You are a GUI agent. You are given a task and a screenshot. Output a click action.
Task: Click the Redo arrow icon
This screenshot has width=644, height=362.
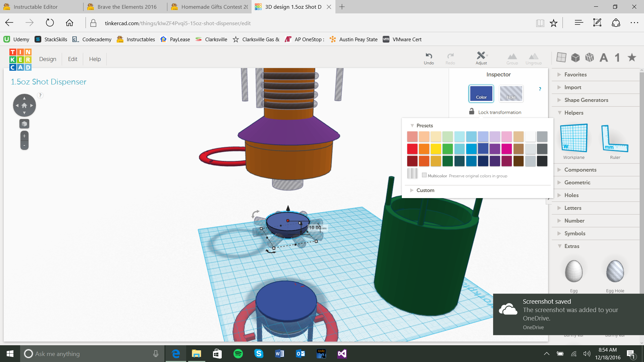click(450, 56)
